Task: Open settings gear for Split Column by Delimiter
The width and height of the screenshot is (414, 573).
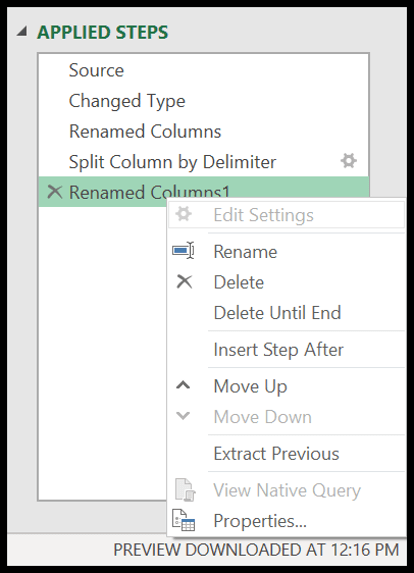Action: tap(349, 161)
